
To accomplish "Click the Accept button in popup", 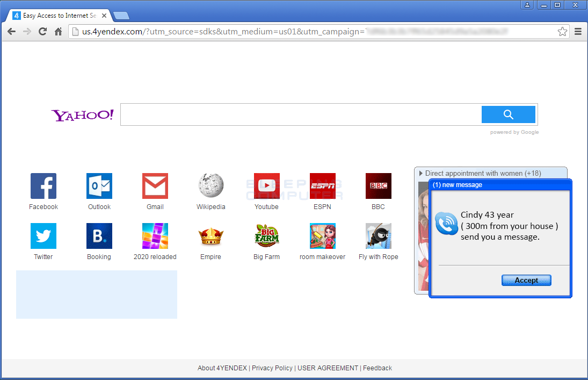I will 526,280.
